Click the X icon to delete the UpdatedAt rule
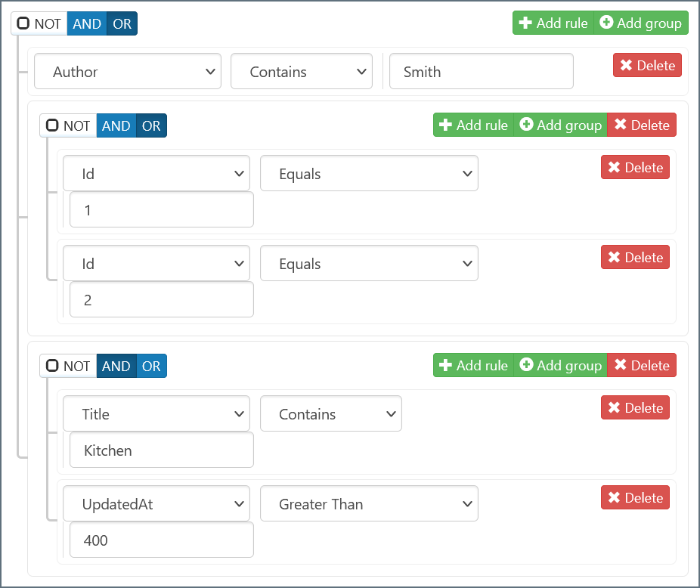The image size is (700, 588). (x=614, y=498)
